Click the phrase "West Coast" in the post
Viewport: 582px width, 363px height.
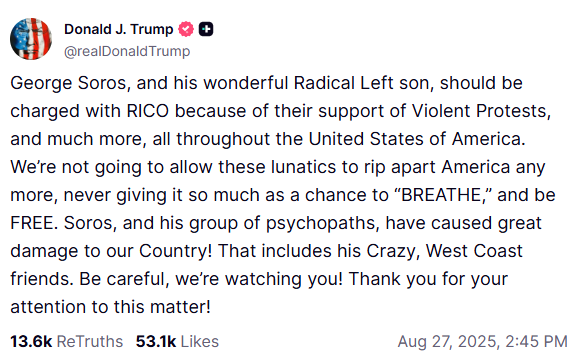(x=474, y=251)
